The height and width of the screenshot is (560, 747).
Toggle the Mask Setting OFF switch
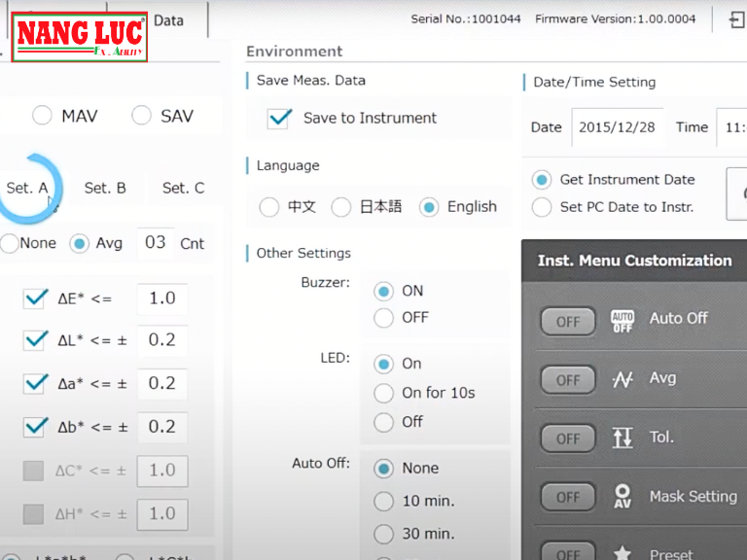coord(568,497)
